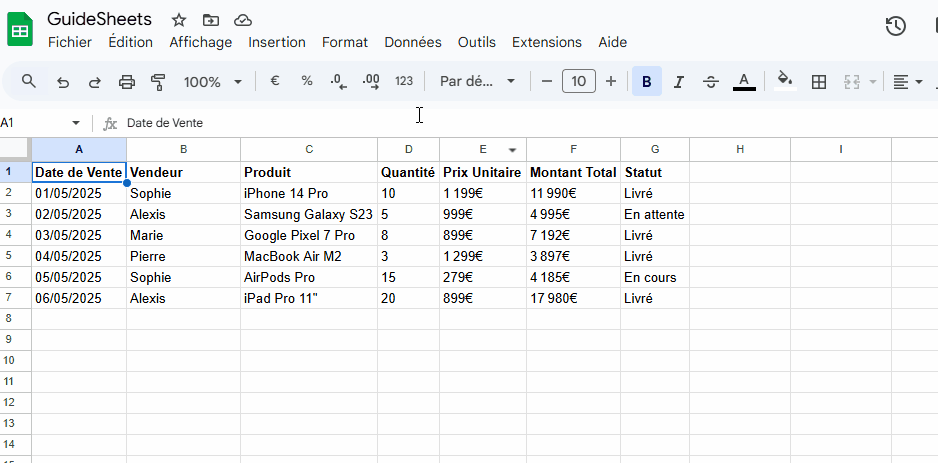
Task: Open the Édition menu
Action: tap(130, 42)
